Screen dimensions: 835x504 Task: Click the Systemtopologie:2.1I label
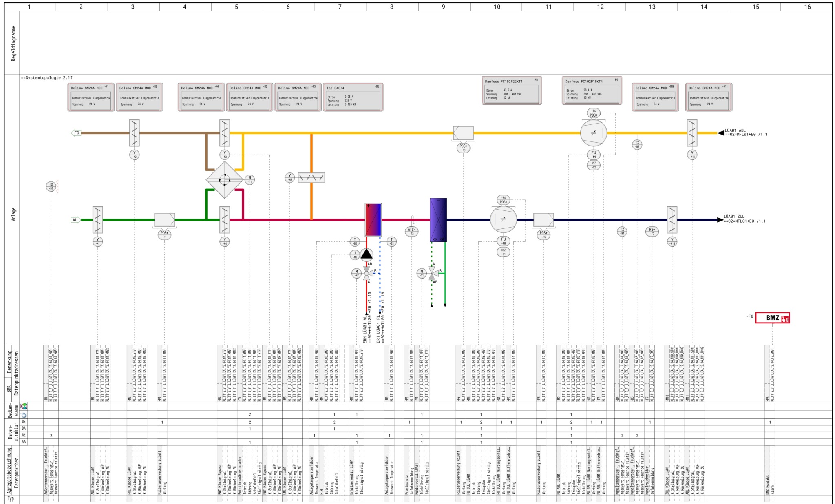[47, 78]
